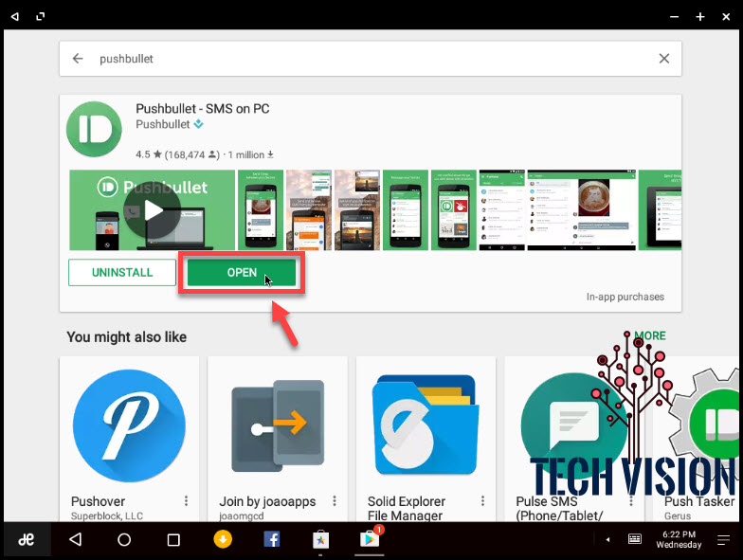Select the Join by joaoapps name text
This screenshot has height=560, width=743.
(x=267, y=501)
